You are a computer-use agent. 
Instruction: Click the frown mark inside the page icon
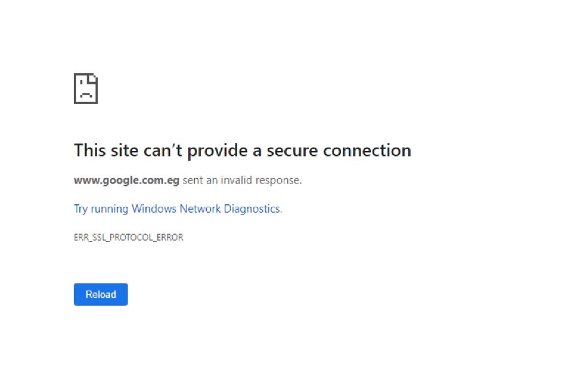[86, 94]
